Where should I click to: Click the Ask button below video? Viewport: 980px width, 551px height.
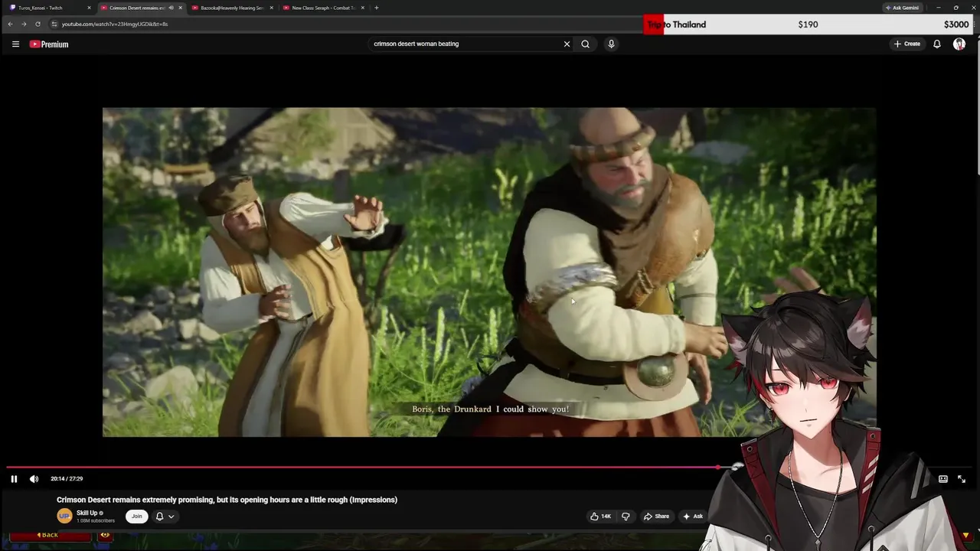(x=693, y=516)
